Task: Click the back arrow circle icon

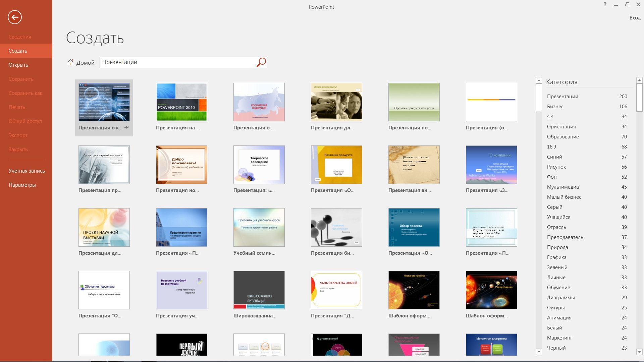Action: [15, 17]
